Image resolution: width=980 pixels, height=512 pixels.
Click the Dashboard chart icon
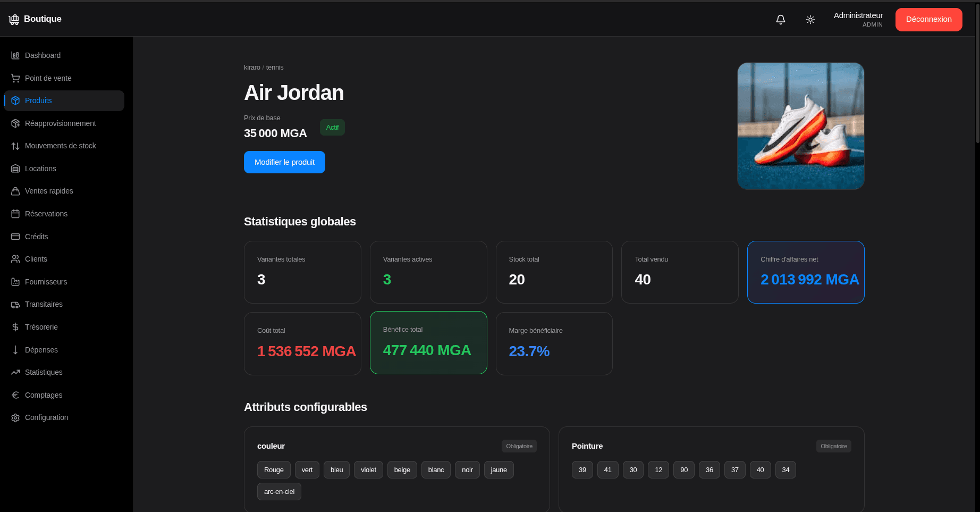click(x=15, y=55)
